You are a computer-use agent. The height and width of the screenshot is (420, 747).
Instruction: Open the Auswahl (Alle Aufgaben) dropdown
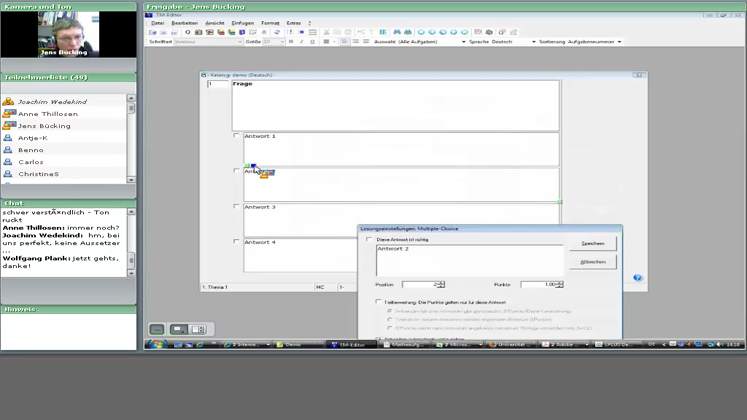click(462, 42)
